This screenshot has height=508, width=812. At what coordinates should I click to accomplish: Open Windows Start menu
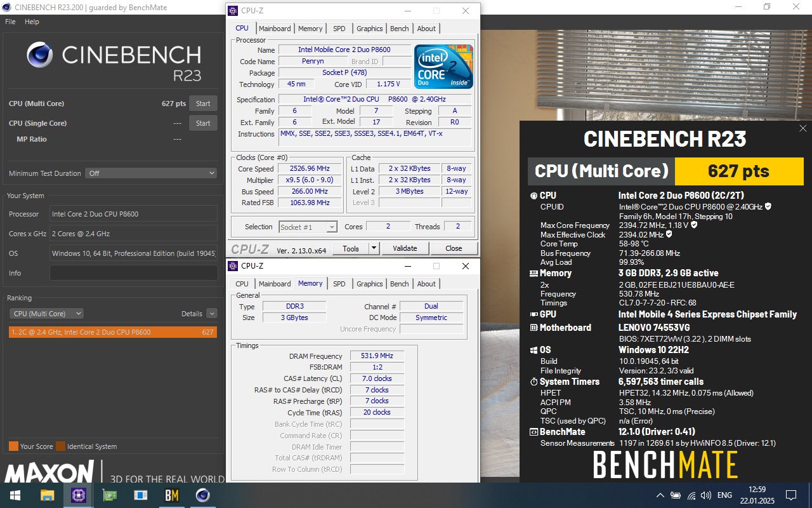15,495
